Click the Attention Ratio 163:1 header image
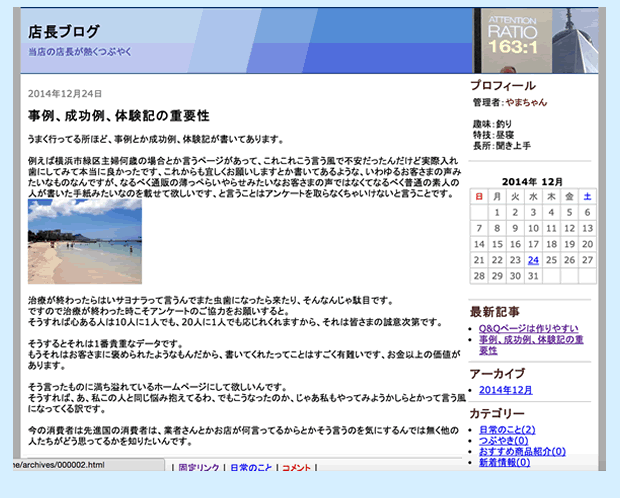The width and height of the screenshot is (620, 498). (536, 40)
